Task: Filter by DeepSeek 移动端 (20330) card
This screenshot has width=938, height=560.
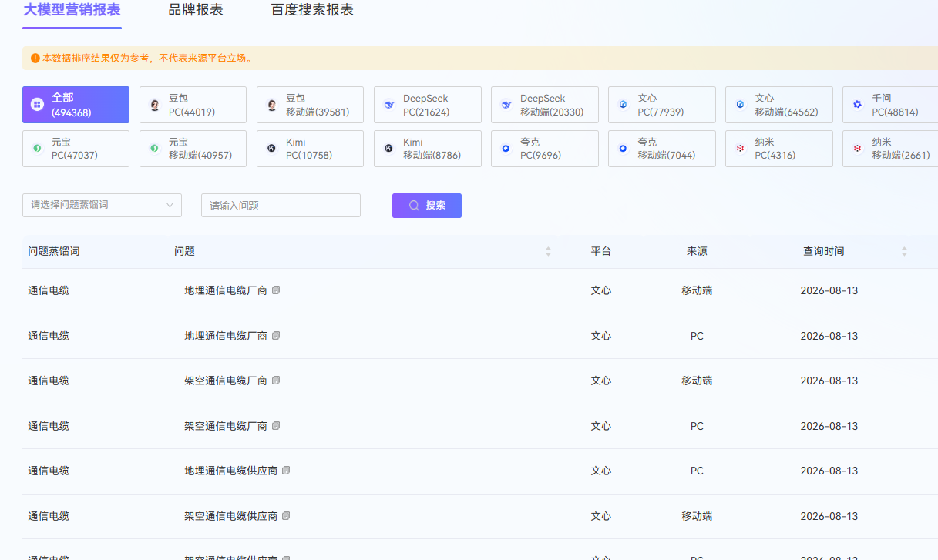Action: click(x=544, y=105)
